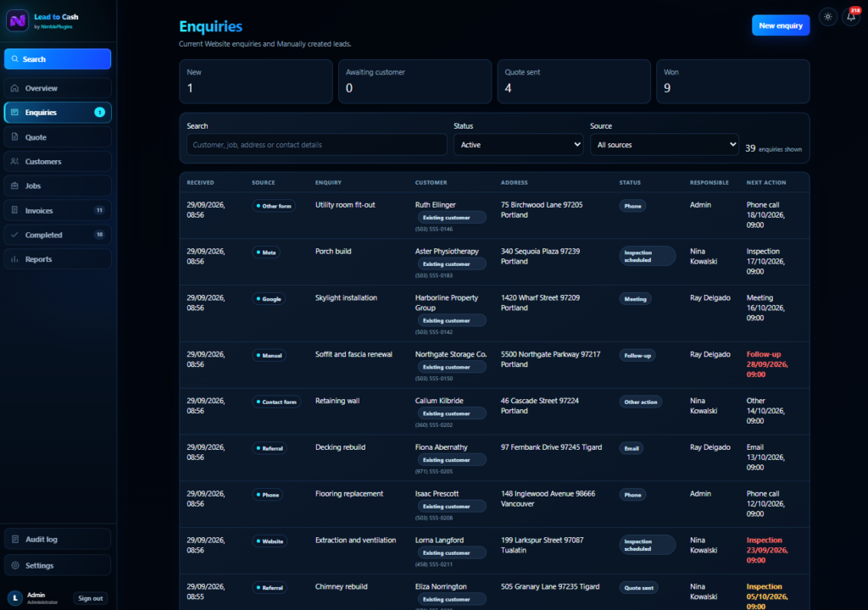Select the Utility room fit-out enquiry
The width and height of the screenshot is (868, 610).
click(345, 205)
